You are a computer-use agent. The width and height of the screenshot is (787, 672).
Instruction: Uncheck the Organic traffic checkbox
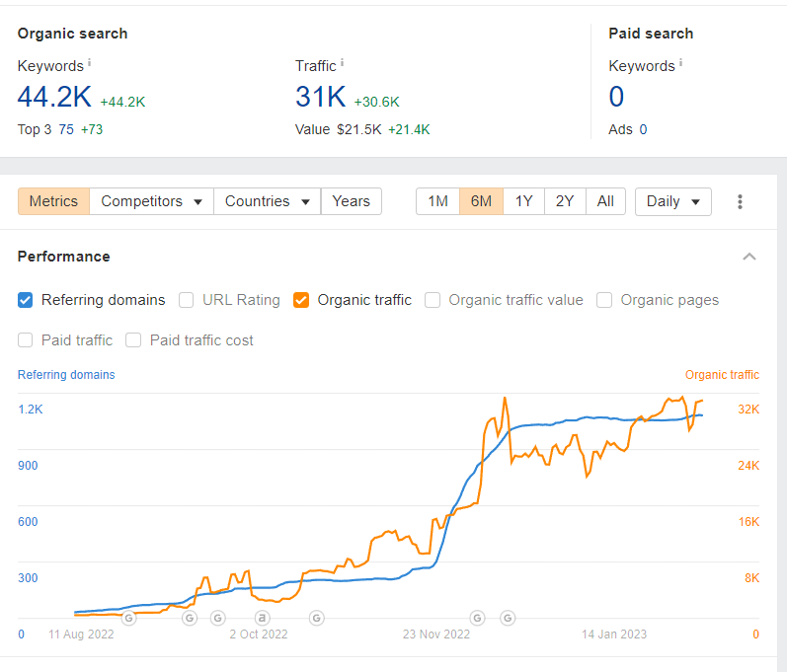click(301, 300)
